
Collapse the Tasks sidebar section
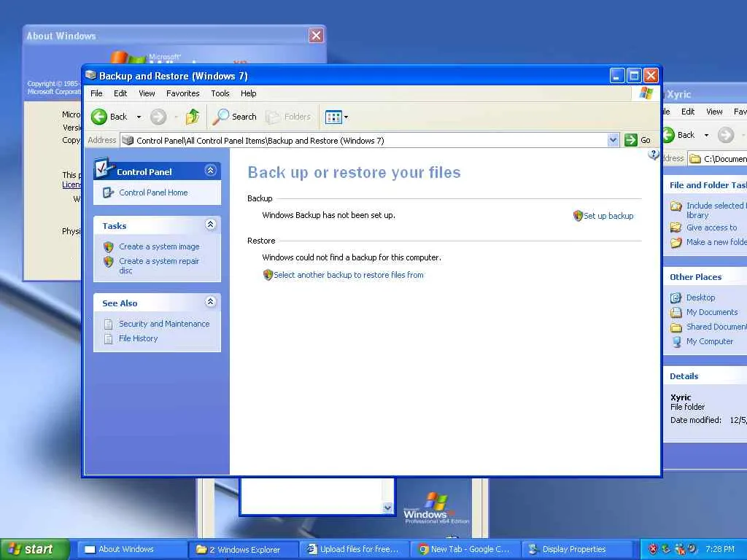pos(211,225)
